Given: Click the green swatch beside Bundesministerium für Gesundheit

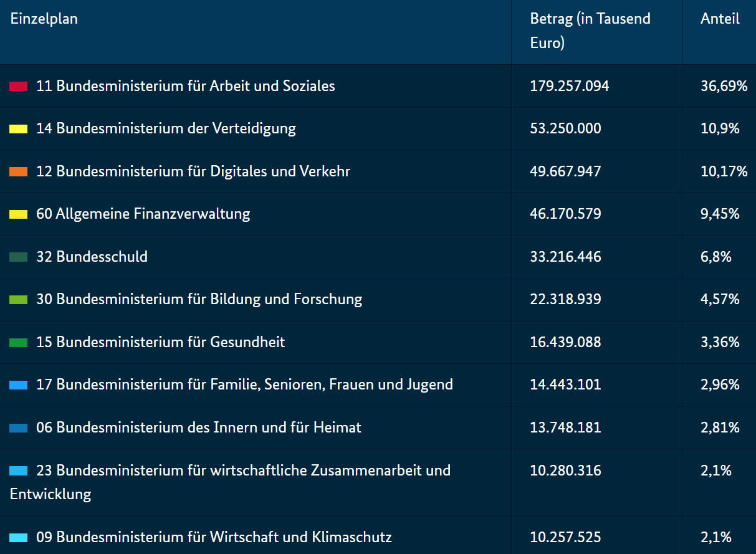Looking at the screenshot, I should [x=19, y=343].
